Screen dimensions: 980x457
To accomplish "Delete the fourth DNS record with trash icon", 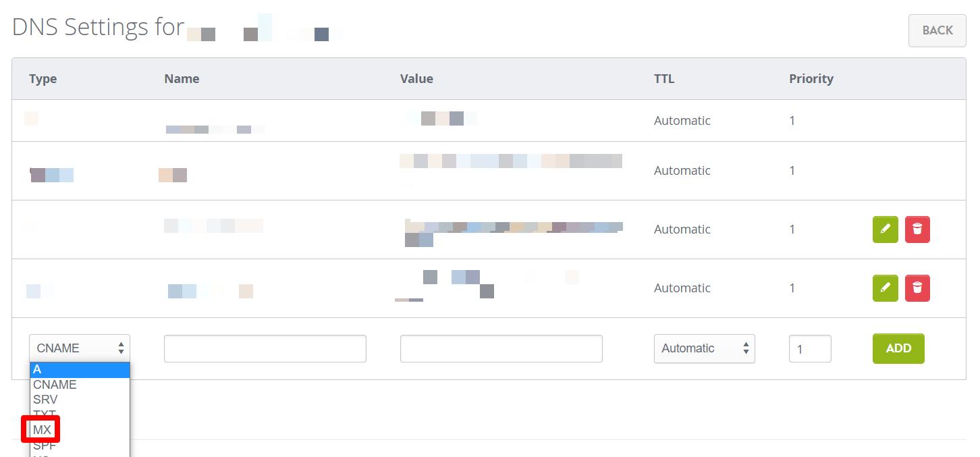I will click(917, 288).
